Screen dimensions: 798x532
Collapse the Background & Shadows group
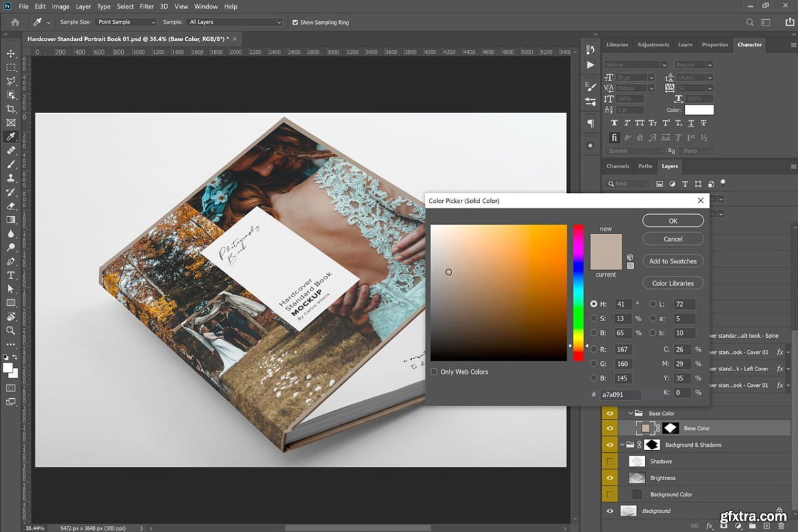click(622, 445)
